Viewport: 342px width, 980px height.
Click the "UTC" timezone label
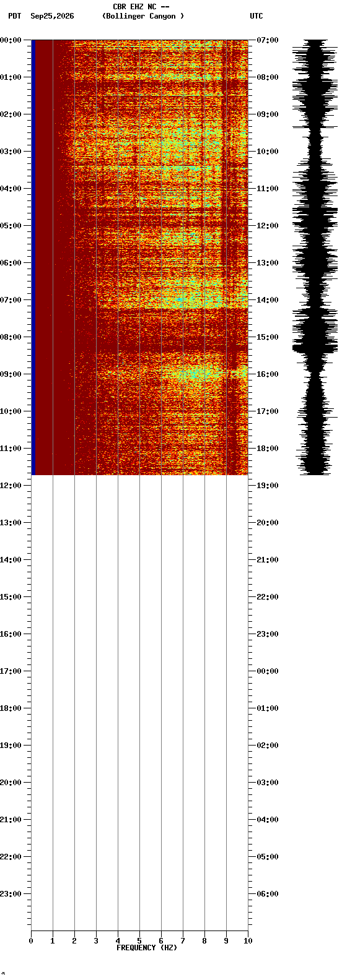click(x=256, y=16)
